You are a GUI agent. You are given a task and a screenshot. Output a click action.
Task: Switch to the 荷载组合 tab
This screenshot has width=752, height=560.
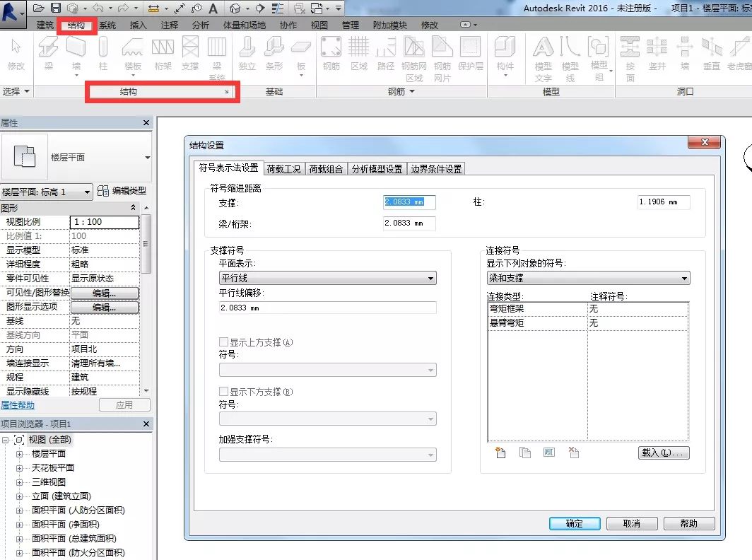pos(326,169)
